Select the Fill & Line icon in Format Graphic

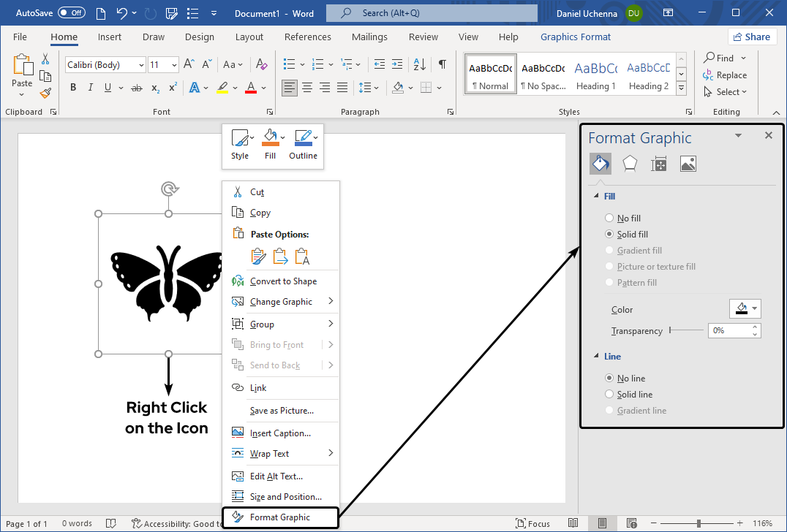tap(600, 163)
